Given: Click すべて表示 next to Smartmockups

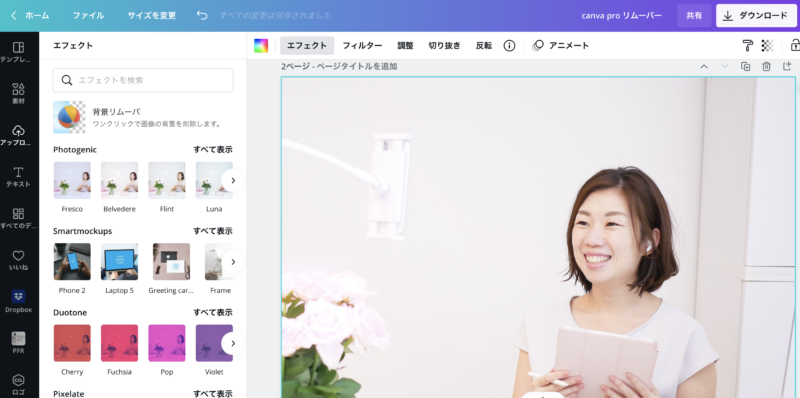Looking at the screenshot, I should [213, 231].
